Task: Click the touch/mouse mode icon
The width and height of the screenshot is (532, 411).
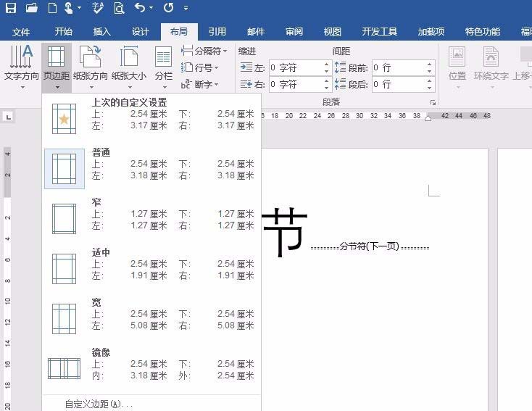Action: (69, 7)
